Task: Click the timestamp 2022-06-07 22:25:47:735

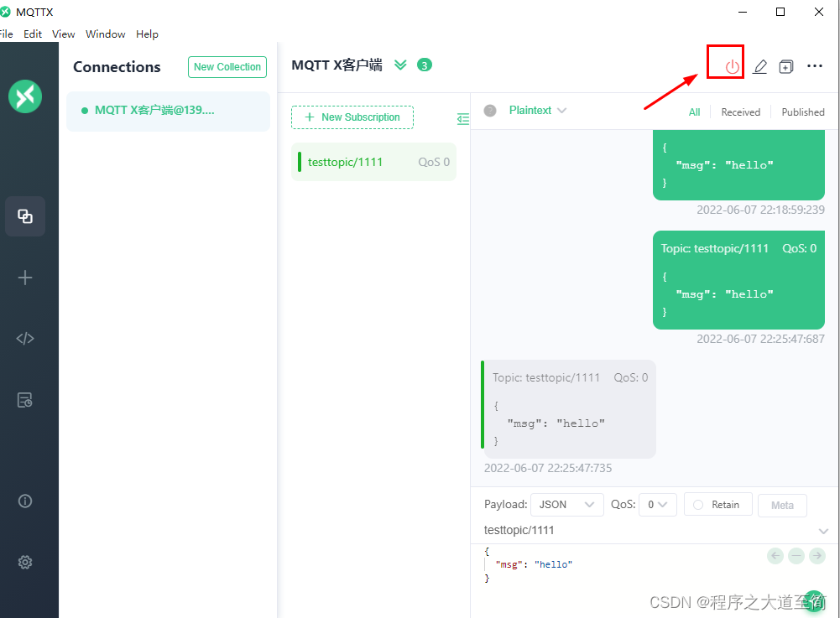Action: coord(547,468)
